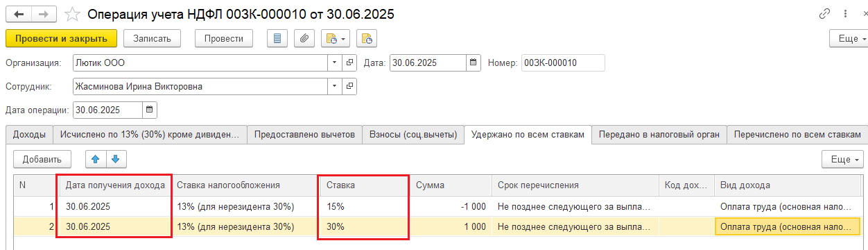Move row up with the arrow
Screen dimensions: 868x250
[x=96, y=159]
